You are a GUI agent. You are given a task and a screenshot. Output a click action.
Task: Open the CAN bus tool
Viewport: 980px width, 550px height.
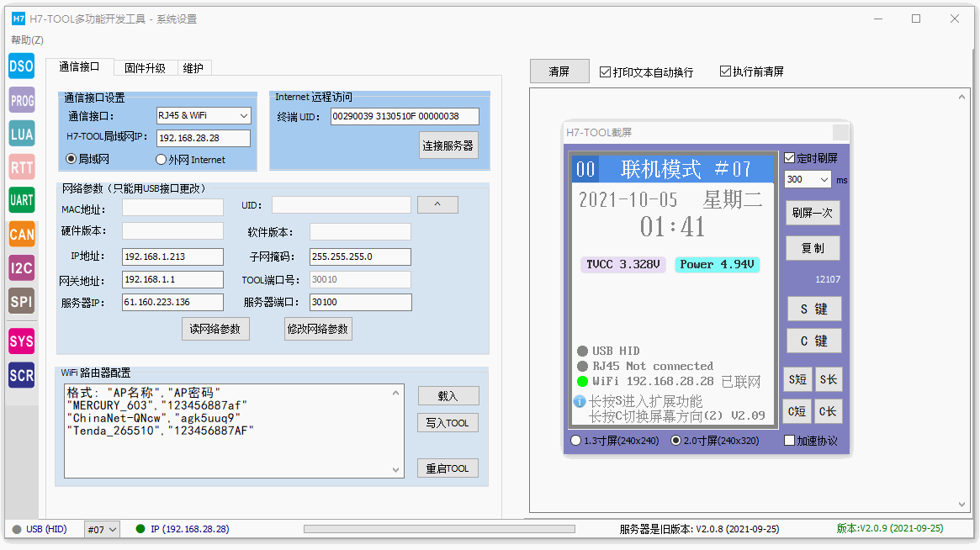point(21,235)
